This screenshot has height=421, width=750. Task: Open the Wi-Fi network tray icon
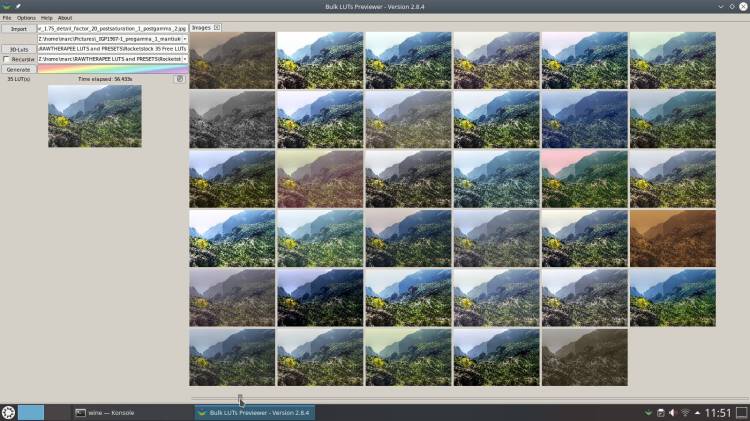coord(685,412)
